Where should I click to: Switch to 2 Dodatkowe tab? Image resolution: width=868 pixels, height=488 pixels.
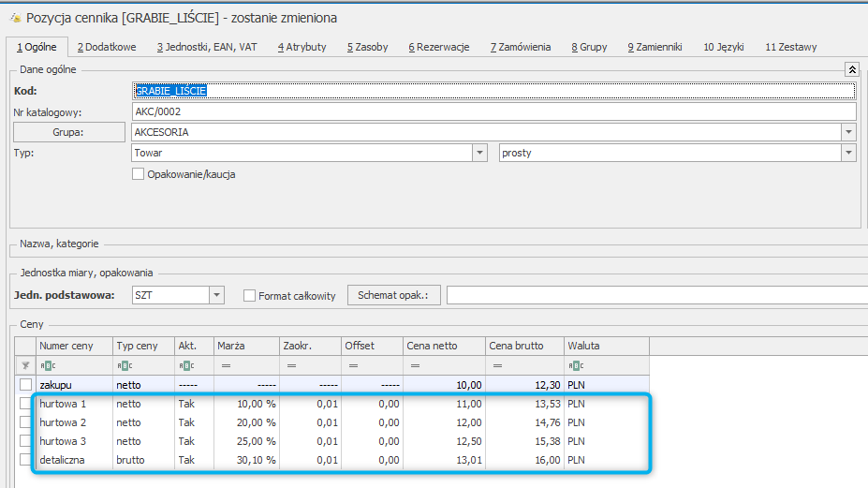point(107,47)
